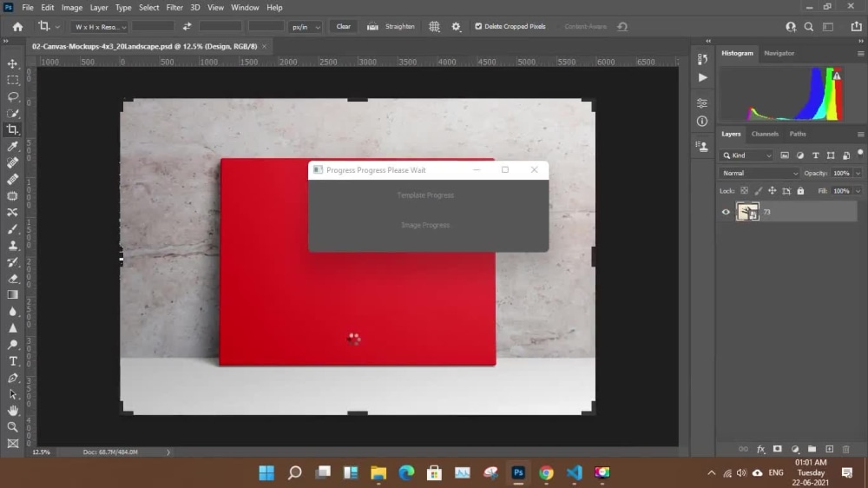This screenshot has width=868, height=488.
Task: Select the Brush tool
Action: (13, 228)
